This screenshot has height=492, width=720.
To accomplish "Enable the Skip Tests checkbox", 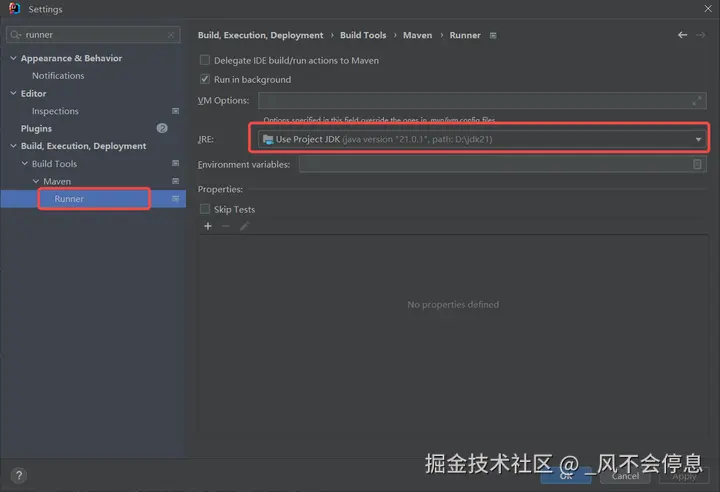I will point(205,209).
